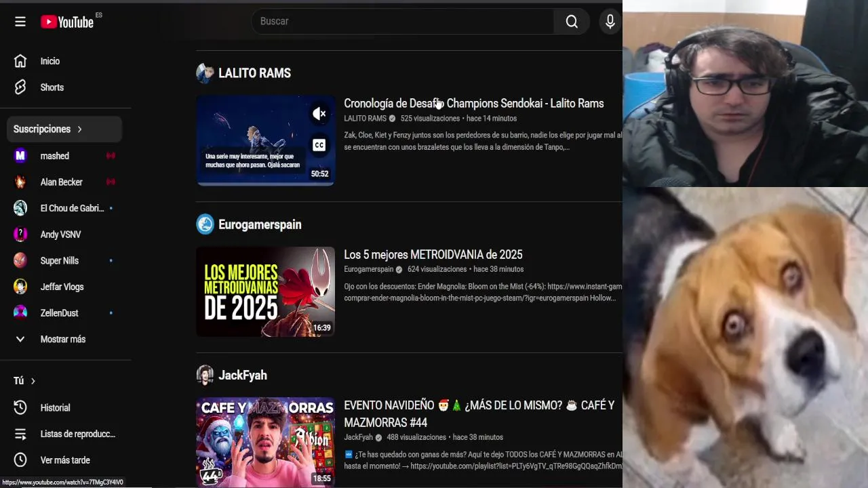868x488 pixels.
Task: Open the Metroidvanias de 2025 thumbnail
Action: (x=265, y=291)
